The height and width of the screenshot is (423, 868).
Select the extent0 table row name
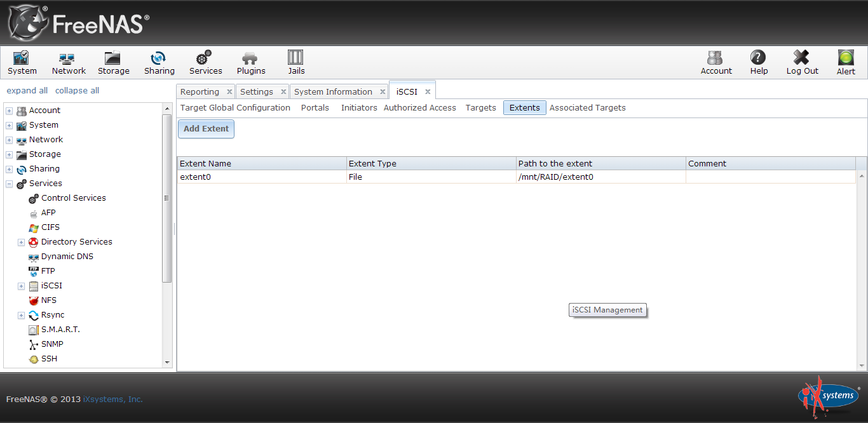tap(196, 177)
